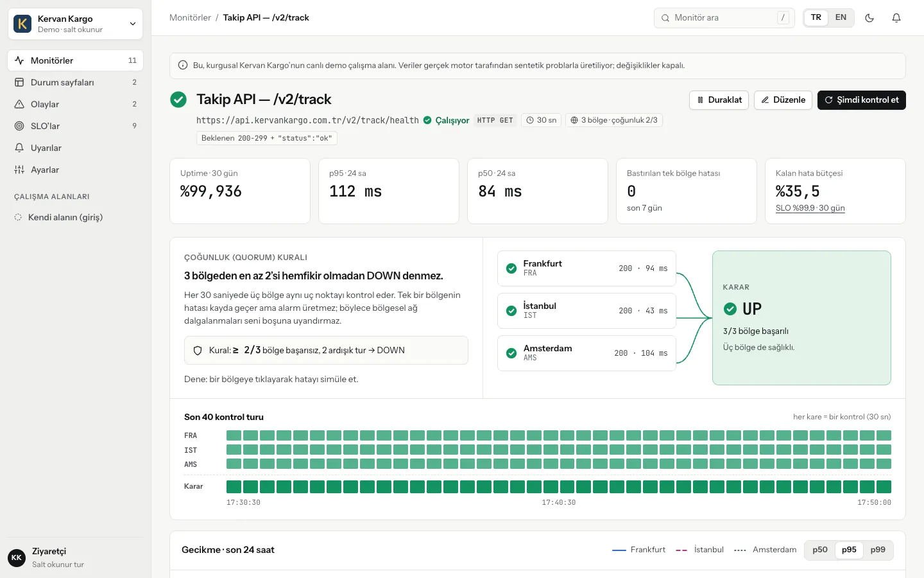This screenshot has width=924, height=578.
Task: Select the p50 latency tab
Action: (820, 550)
